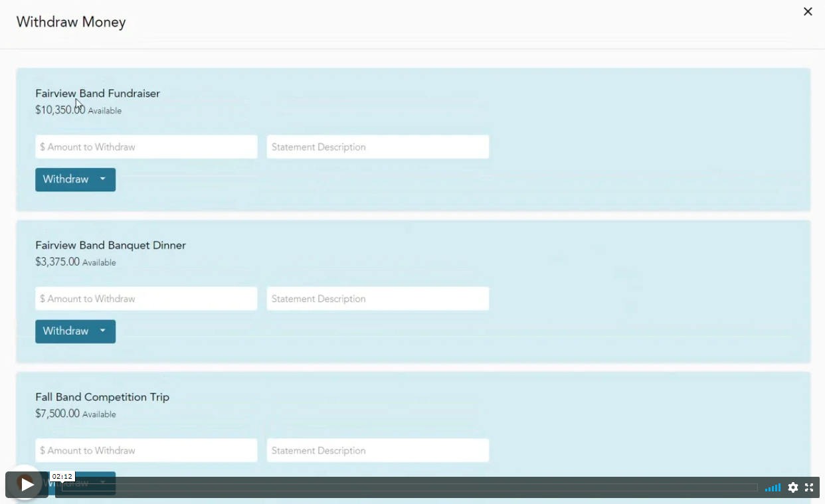Click the $3,375.00 available balance

click(58, 262)
